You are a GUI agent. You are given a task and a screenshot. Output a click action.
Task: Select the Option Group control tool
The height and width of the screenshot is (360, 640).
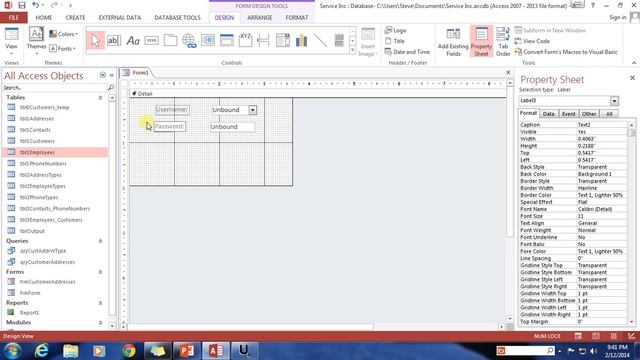click(245, 40)
